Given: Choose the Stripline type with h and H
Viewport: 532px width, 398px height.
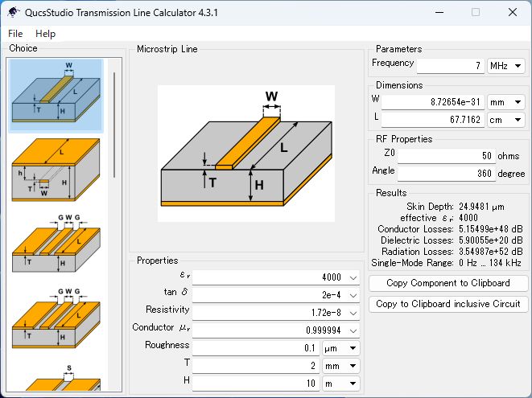Looking at the screenshot, I should point(56,169).
